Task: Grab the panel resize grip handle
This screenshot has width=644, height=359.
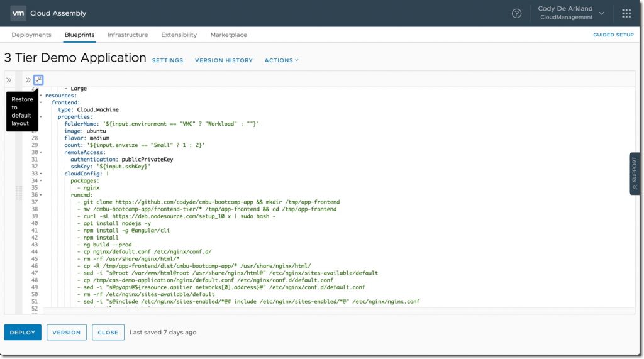Action: [19, 192]
